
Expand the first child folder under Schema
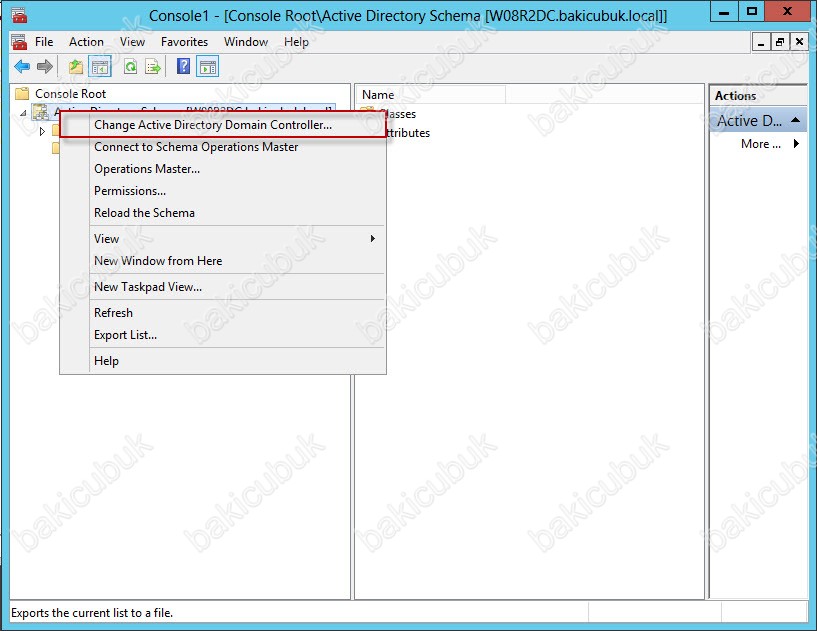(x=42, y=131)
